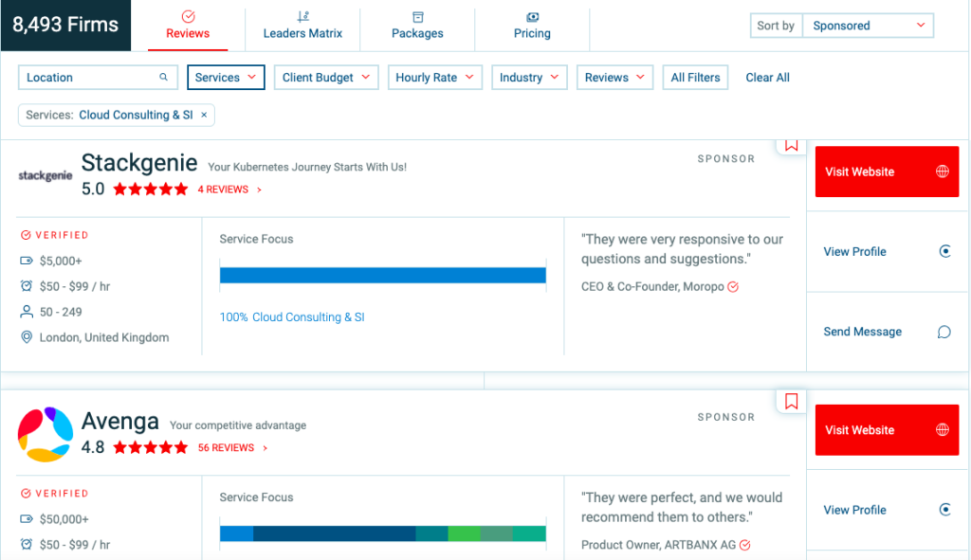
Task: Expand the Industry filter dropdown
Action: coord(529,78)
